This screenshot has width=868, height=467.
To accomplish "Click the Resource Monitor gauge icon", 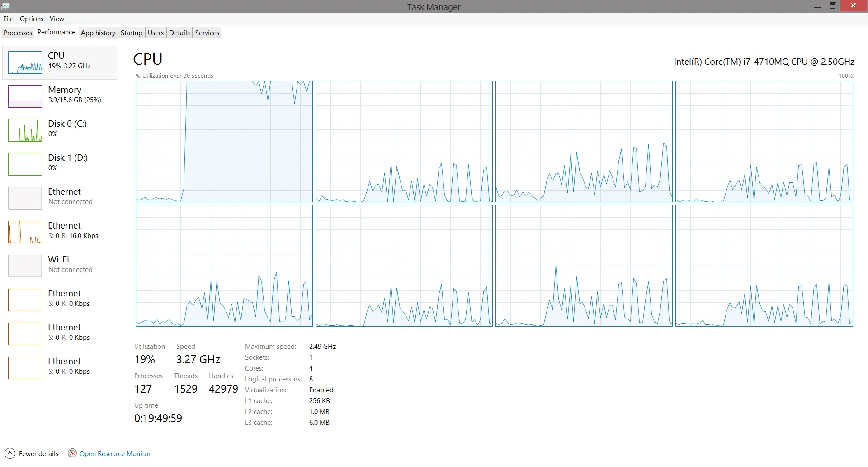I will pyautogui.click(x=72, y=453).
